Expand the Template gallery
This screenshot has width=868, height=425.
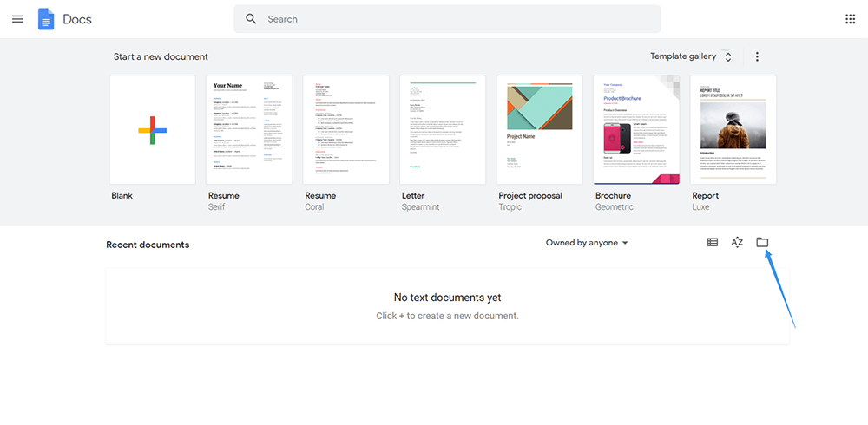coord(683,56)
